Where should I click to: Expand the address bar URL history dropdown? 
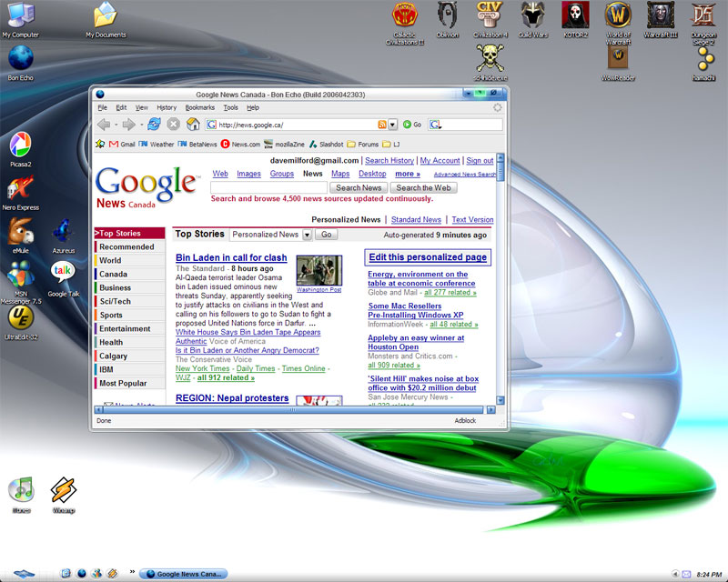tap(393, 125)
